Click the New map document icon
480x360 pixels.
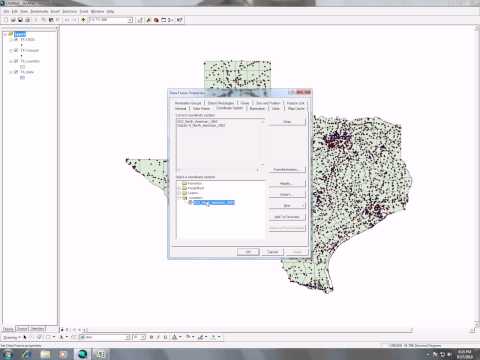5,20
